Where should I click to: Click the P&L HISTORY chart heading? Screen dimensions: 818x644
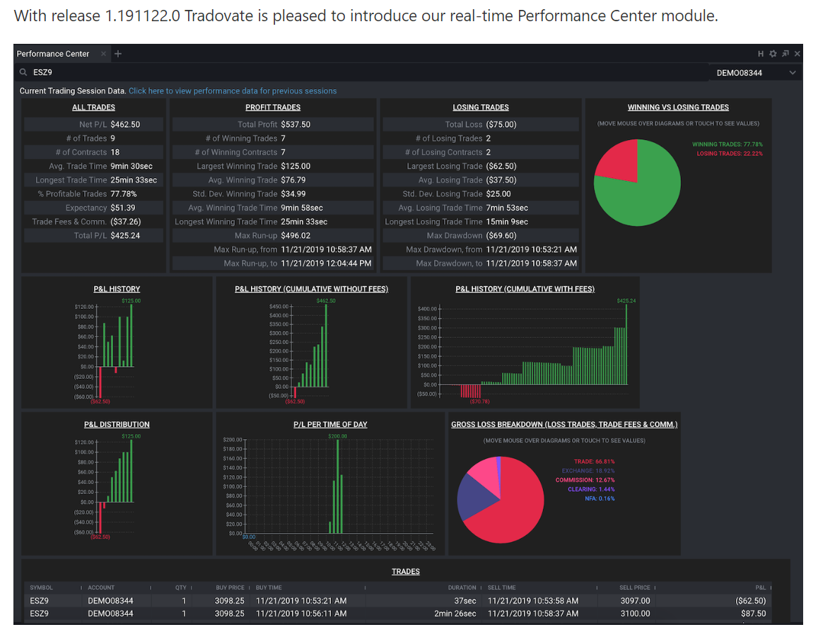tap(117, 289)
